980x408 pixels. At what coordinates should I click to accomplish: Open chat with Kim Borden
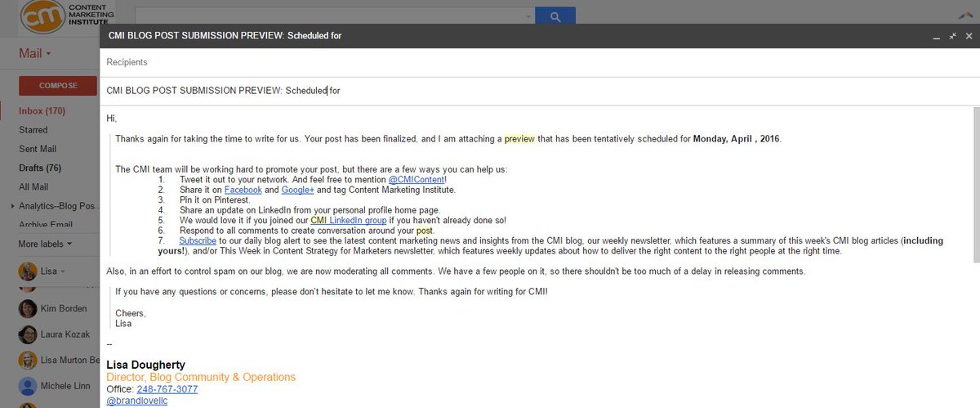[65, 310]
